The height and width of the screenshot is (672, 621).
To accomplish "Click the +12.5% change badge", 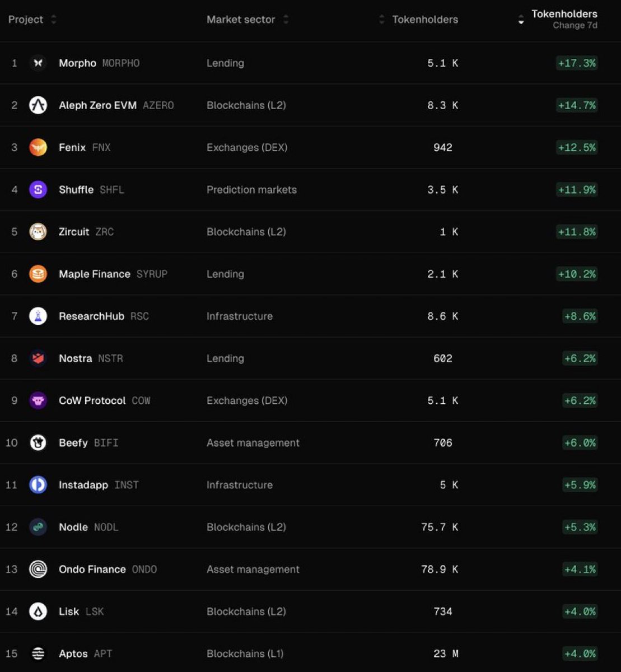I will point(577,147).
